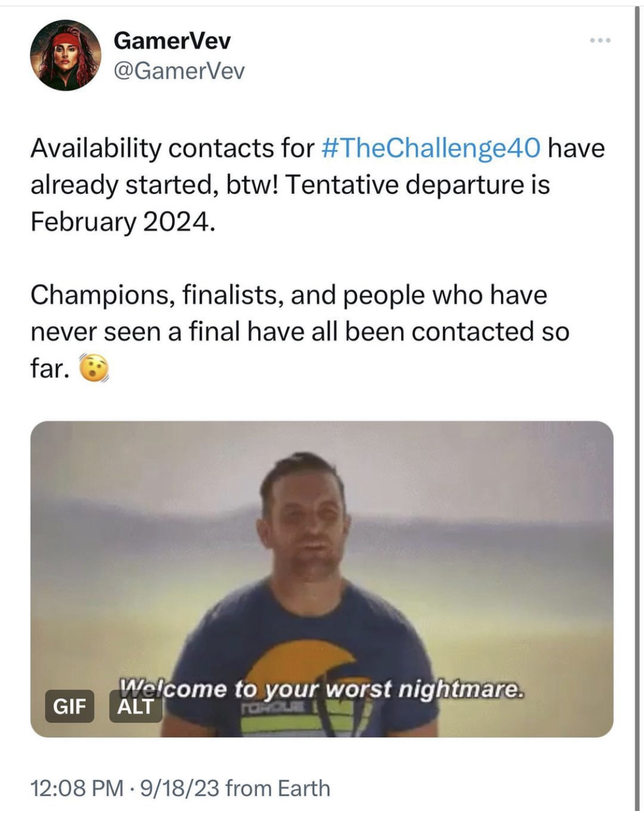Viewport: 644px width, 819px height.
Task: Click the 'Availability contacts for' opening text
Action: 172,148
